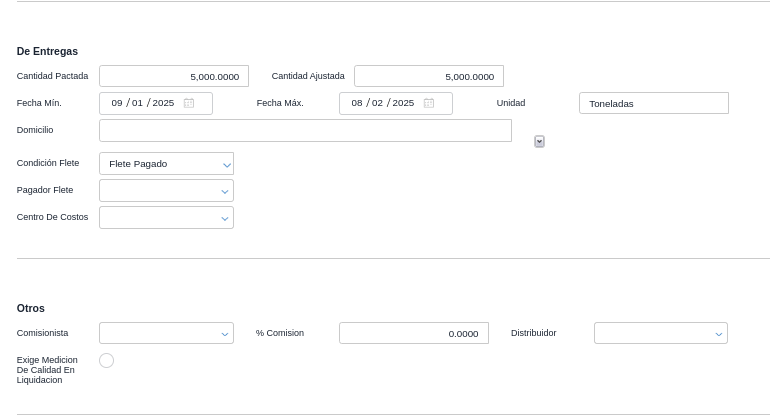Select day value in Fecha Máx. date

pyautogui.click(x=357, y=103)
